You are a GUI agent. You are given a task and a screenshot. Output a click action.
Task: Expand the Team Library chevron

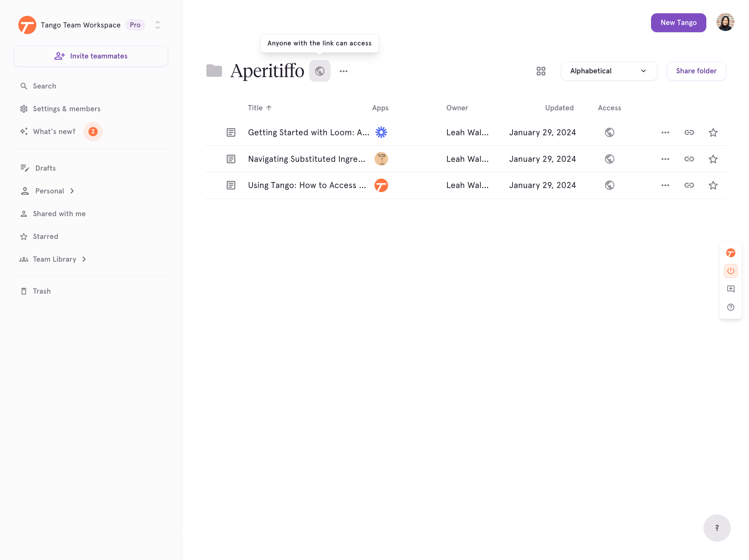(84, 259)
